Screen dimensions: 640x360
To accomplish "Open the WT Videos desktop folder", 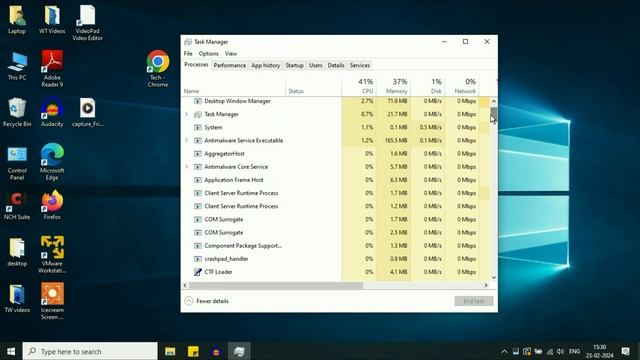I will [x=52, y=20].
